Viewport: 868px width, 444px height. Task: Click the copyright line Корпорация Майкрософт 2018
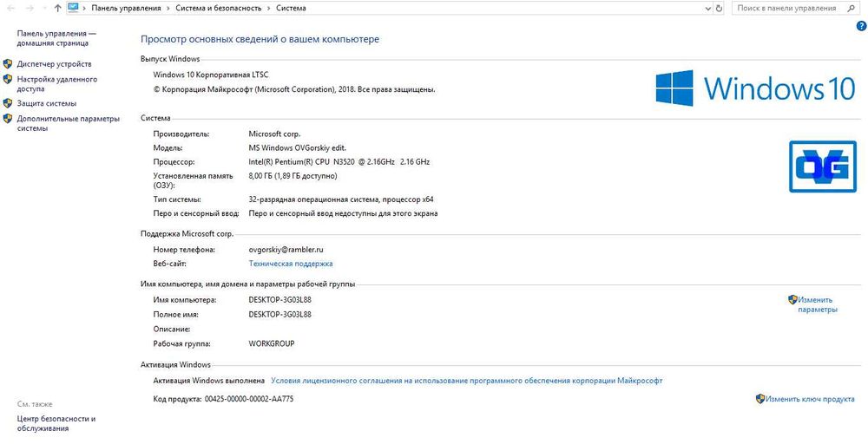click(x=294, y=89)
